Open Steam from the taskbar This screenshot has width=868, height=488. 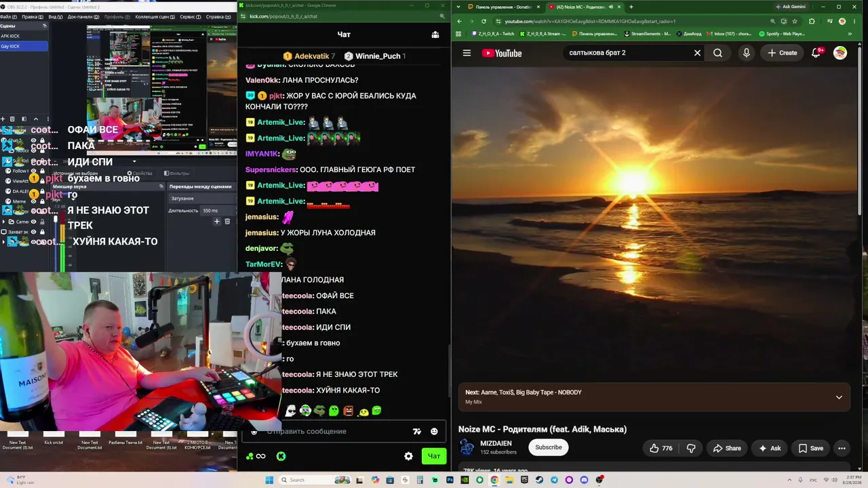point(539,480)
